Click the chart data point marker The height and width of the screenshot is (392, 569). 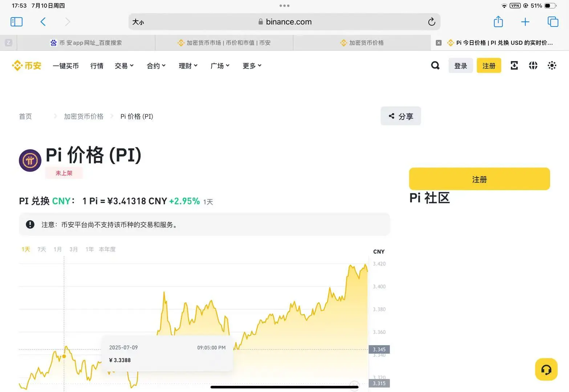pos(64,356)
